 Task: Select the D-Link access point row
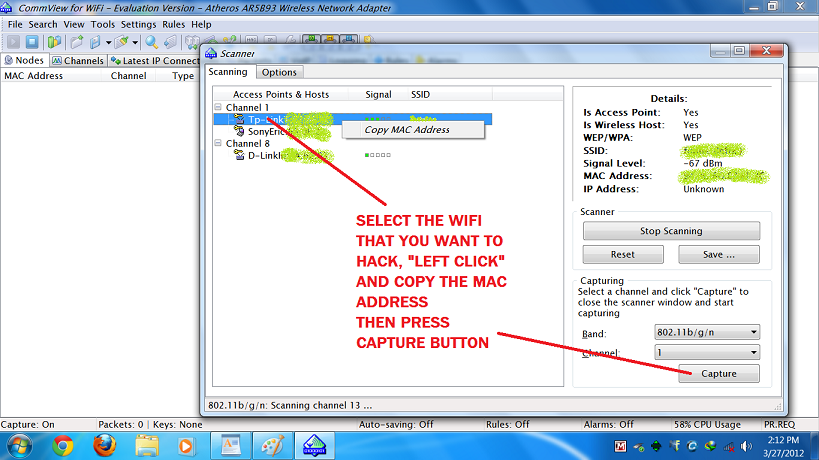click(x=282, y=155)
